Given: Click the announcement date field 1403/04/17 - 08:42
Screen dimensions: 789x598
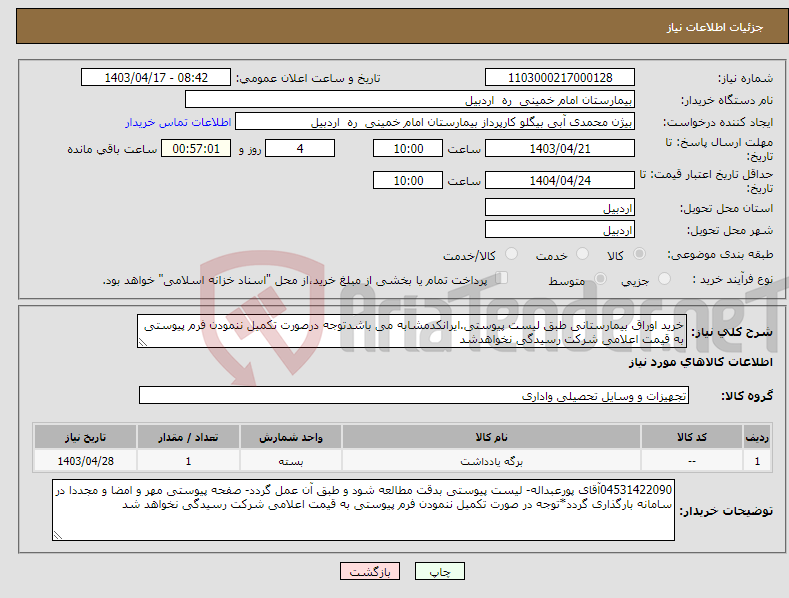Looking at the screenshot, I should pos(156,78).
